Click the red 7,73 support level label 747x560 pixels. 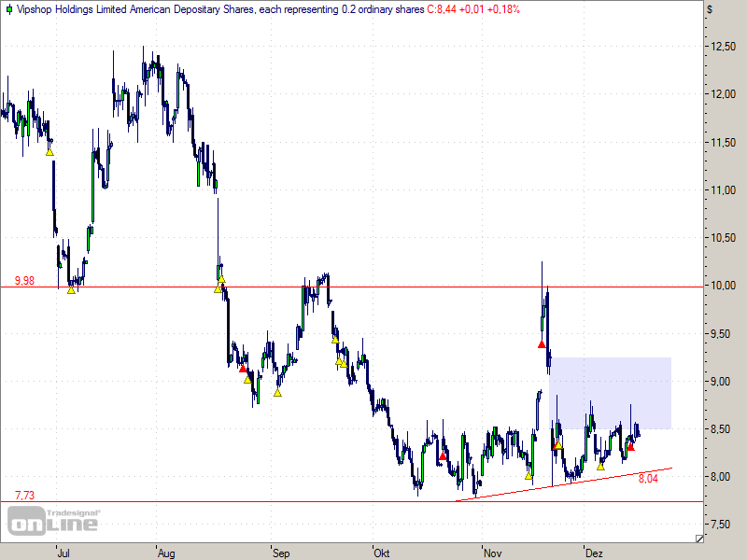pyautogui.click(x=24, y=495)
